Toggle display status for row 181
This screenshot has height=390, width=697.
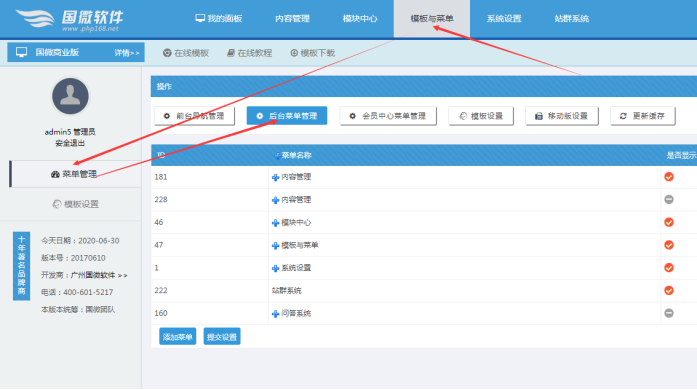pos(669,177)
